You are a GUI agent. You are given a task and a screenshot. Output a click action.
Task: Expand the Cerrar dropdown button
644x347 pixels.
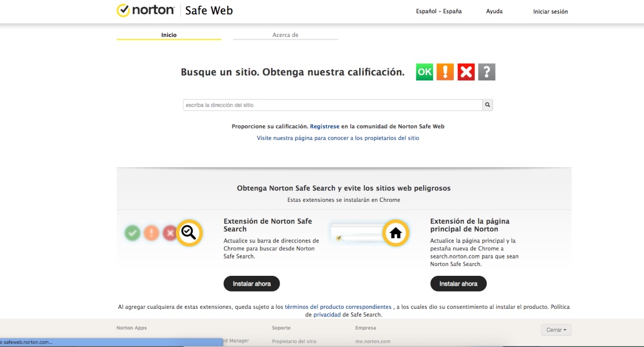pyautogui.click(x=556, y=330)
